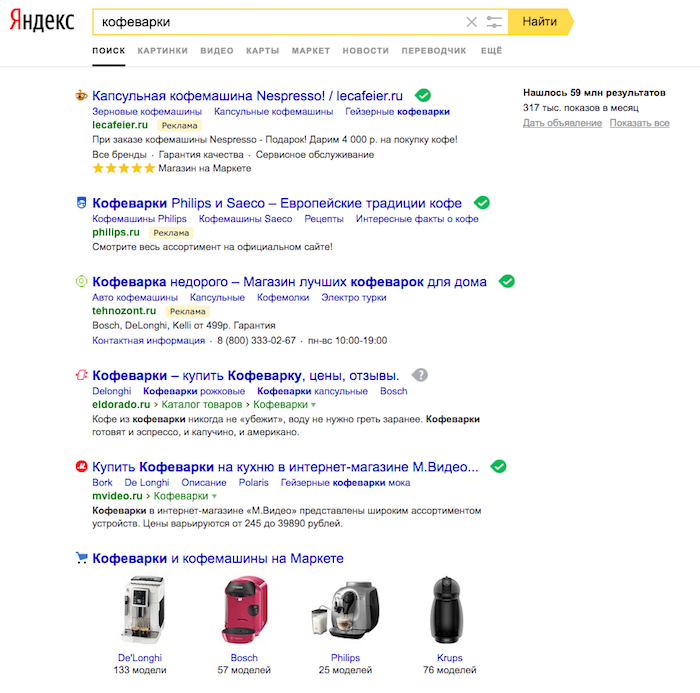This screenshot has height=693, width=700.
Task: Open Авто кофемашины sitelink
Action: [135, 297]
